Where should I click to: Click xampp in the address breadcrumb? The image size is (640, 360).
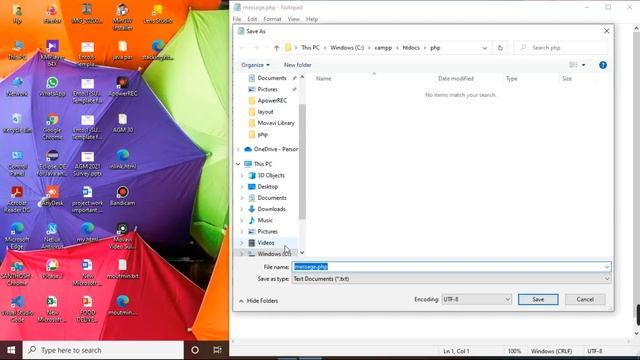(x=383, y=48)
